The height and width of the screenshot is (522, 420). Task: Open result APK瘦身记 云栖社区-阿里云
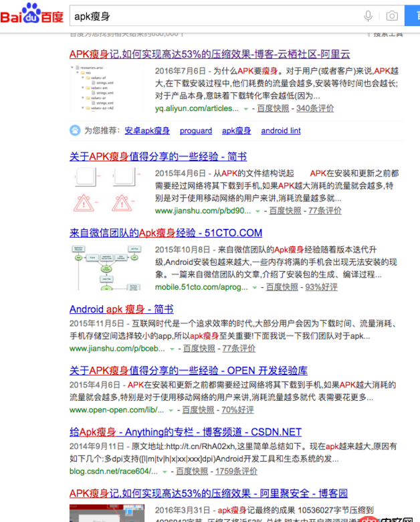pos(210,54)
